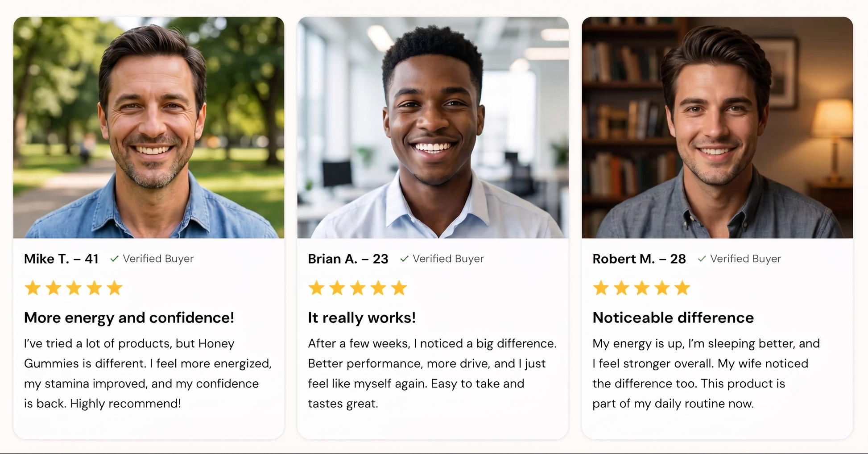Open Mike T.'s park portrait photo

pyautogui.click(x=149, y=128)
